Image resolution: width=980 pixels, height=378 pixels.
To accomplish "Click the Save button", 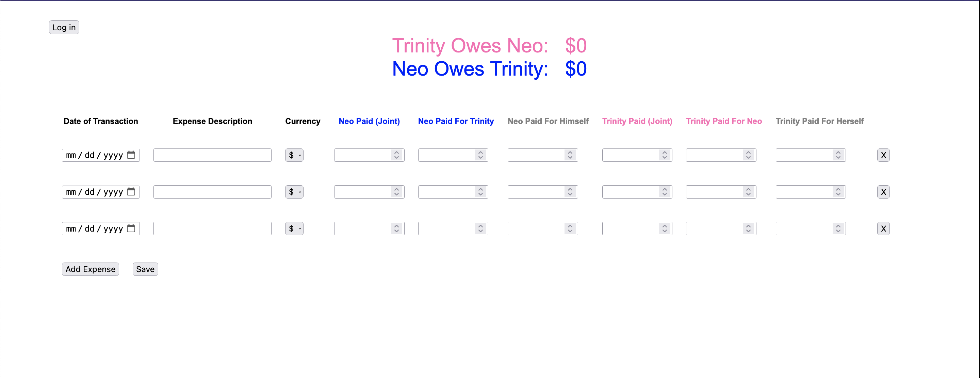I will point(144,269).
